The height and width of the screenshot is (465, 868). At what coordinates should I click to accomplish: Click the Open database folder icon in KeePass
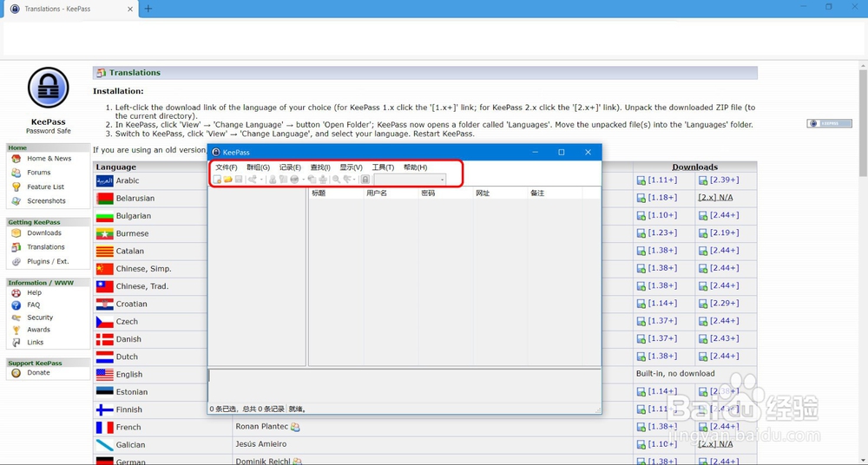tap(227, 180)
